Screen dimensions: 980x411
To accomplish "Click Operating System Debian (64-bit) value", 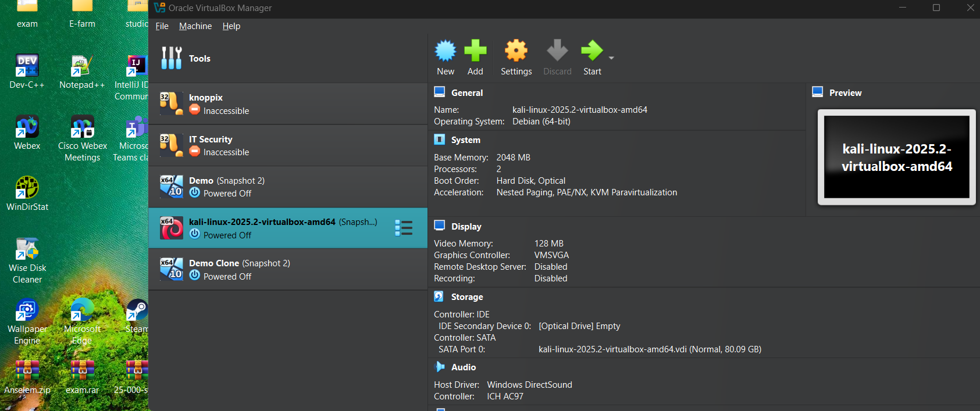I will [x=541, y=121].
